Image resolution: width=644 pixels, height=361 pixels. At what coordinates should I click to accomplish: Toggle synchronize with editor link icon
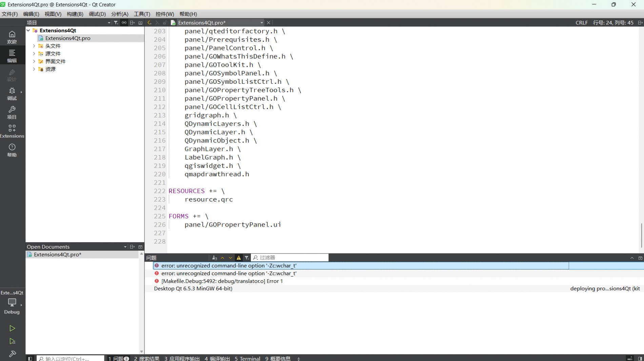click(x=124, y=23)
